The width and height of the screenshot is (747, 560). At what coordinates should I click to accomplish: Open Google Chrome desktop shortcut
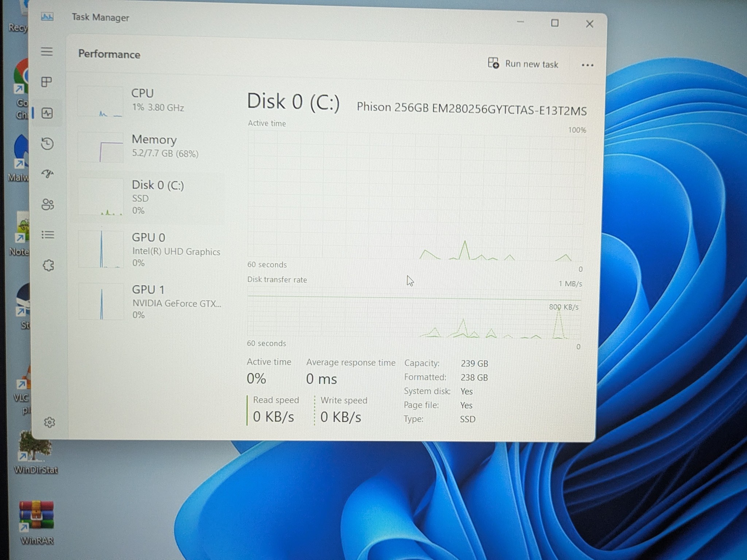pos(21,89)
